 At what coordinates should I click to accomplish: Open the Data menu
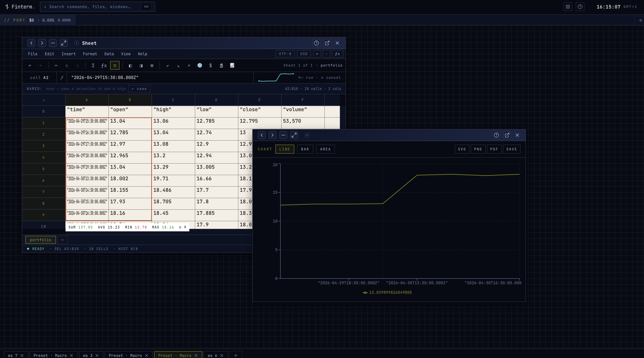(x=109, y=54)
